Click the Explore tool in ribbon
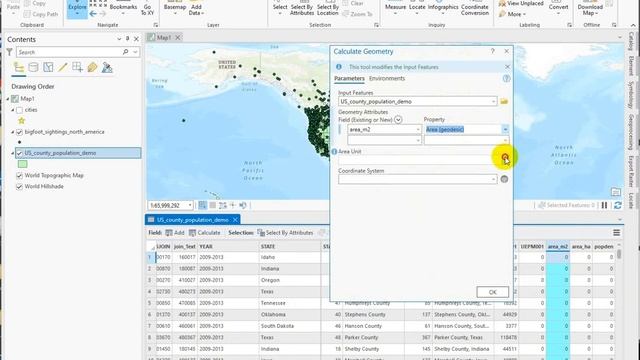Screen dimensions: 640x360 point(77,9)
